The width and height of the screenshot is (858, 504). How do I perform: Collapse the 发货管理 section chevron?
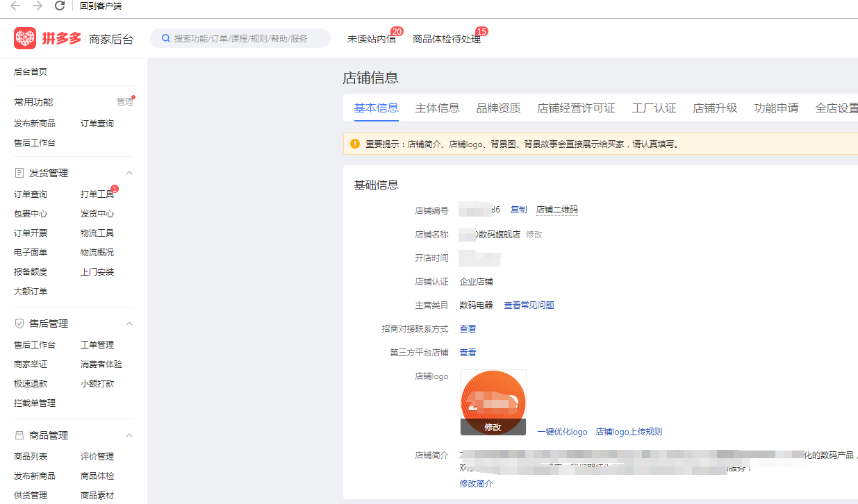pyautogui.click(x=129, y=173)
